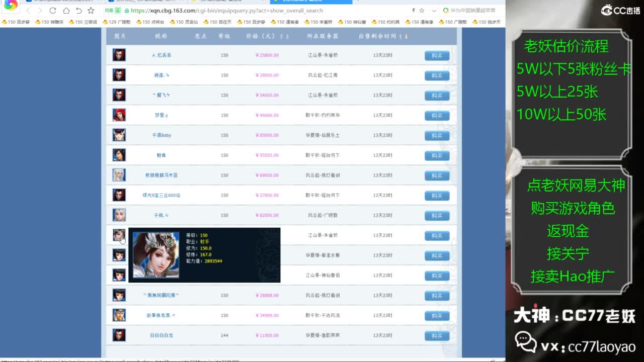644x362 pixels.
Task: Click the server name 风云起-忆江南
Action: coord(323,75)
